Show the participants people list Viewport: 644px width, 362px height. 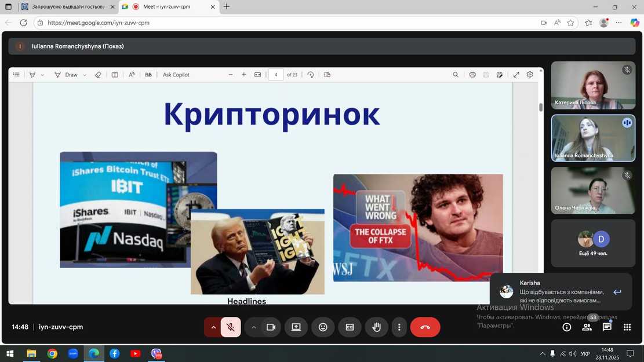587,327
